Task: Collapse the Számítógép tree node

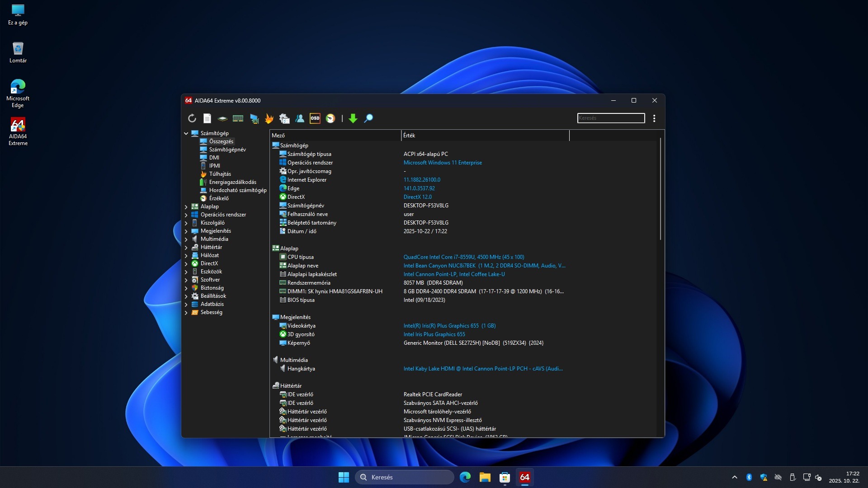Action: 186,133
